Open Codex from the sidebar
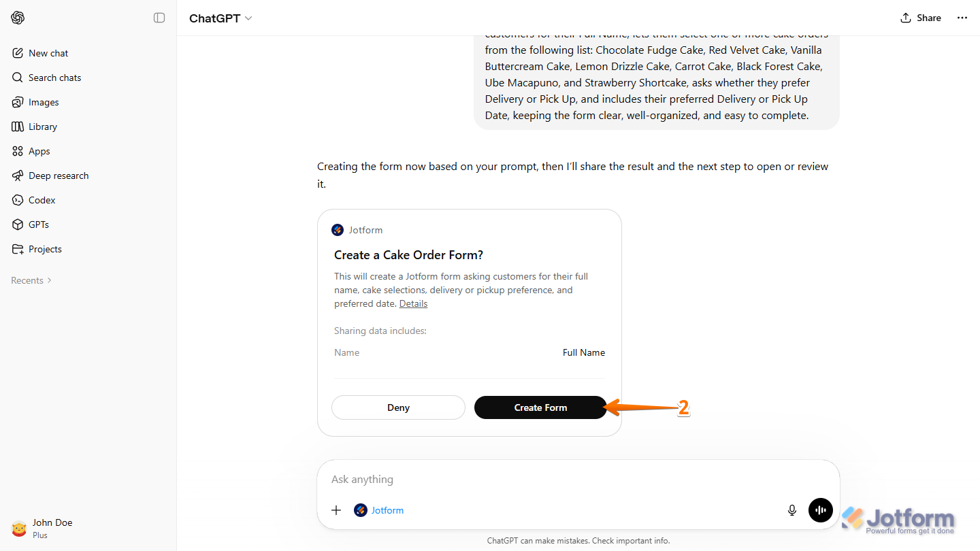This screenshot has height=551, width=980. (x=41, y=199)
